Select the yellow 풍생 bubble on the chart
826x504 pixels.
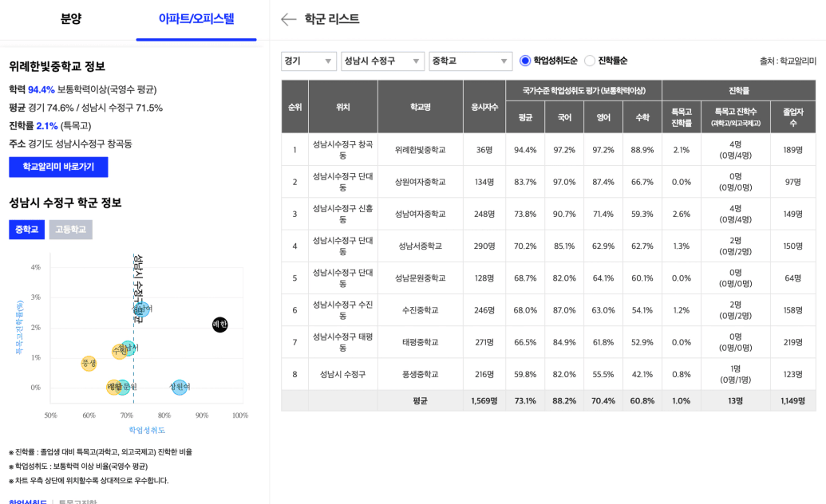tap(89, 363)
